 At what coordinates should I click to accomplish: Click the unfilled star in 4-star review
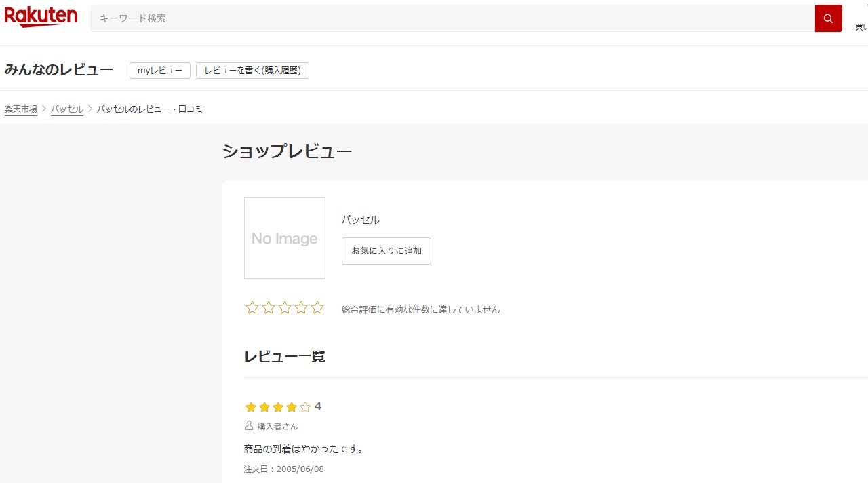tap(305, 407)
